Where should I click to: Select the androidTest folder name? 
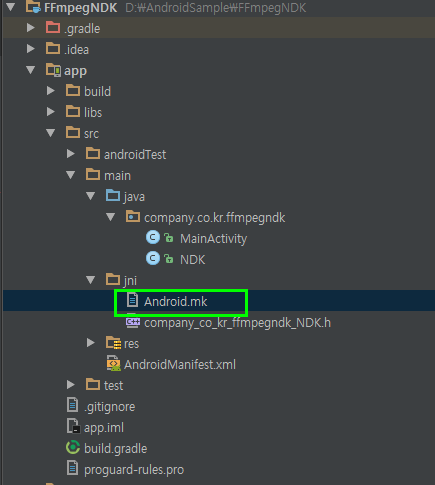pyautogui.click(x=135, y=155)
